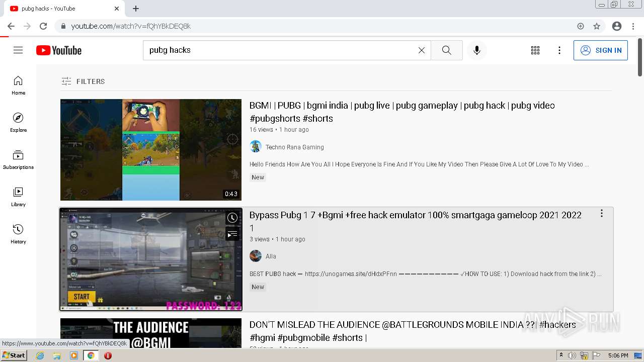Image resolution: width=644 pixels, height=362 pixels.
Task: Clear the search box with X
Action: coord(422,50)
